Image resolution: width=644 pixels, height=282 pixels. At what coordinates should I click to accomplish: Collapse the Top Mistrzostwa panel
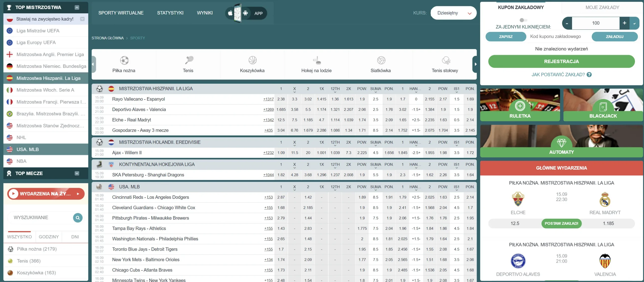[77, 8]
